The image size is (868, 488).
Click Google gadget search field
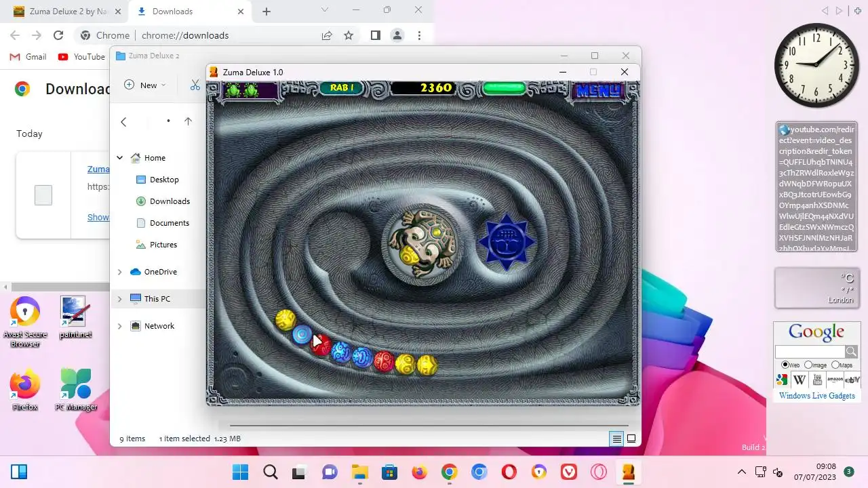tap(810, 351)
